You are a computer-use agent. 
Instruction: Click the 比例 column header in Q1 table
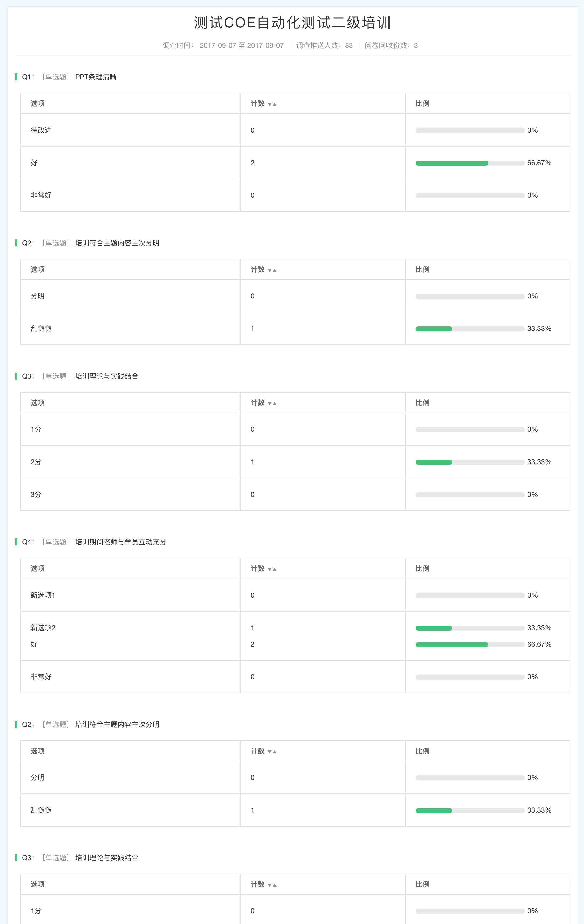[x=422, y=104]
